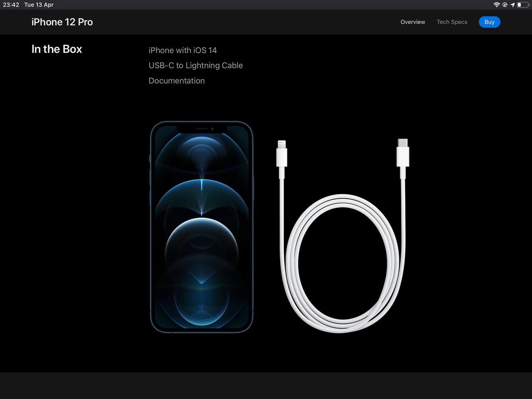Open the Overview tab

point(413,22)
